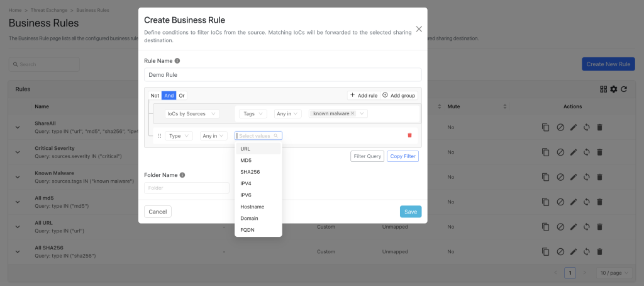Choose Hostname from the type list
Image resolution: width=644 pixels, height=286 pixels.
[x=258, y=207]
